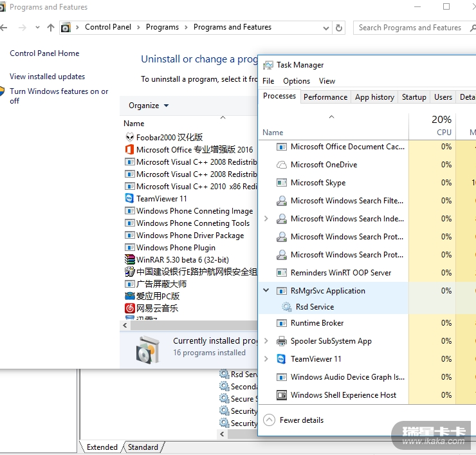
Task: Open the recent locations dropdown arrow
Action: pos(37,27)
